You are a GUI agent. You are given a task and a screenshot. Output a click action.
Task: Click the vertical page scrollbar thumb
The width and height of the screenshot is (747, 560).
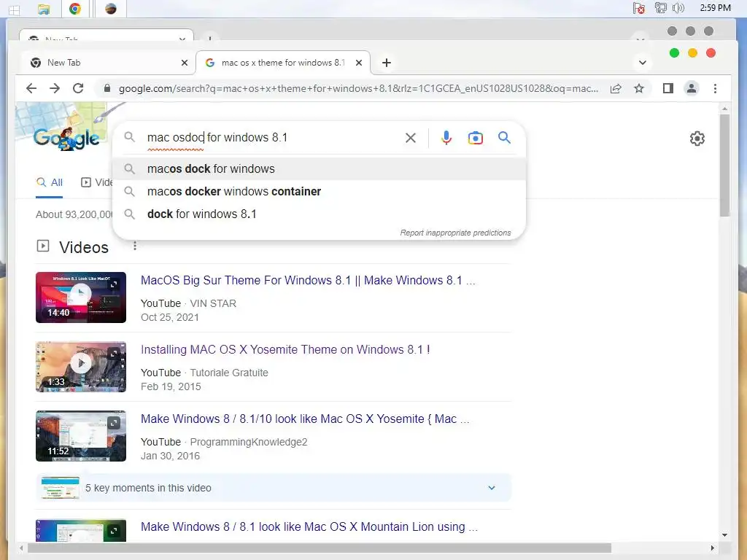[724, 166]
